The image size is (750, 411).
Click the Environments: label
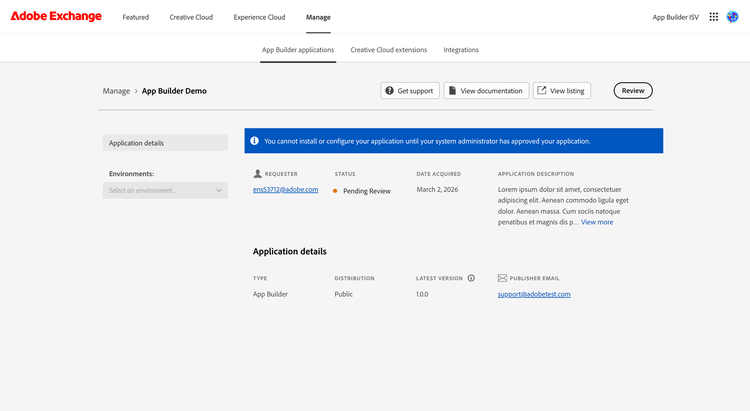(132, 174)
